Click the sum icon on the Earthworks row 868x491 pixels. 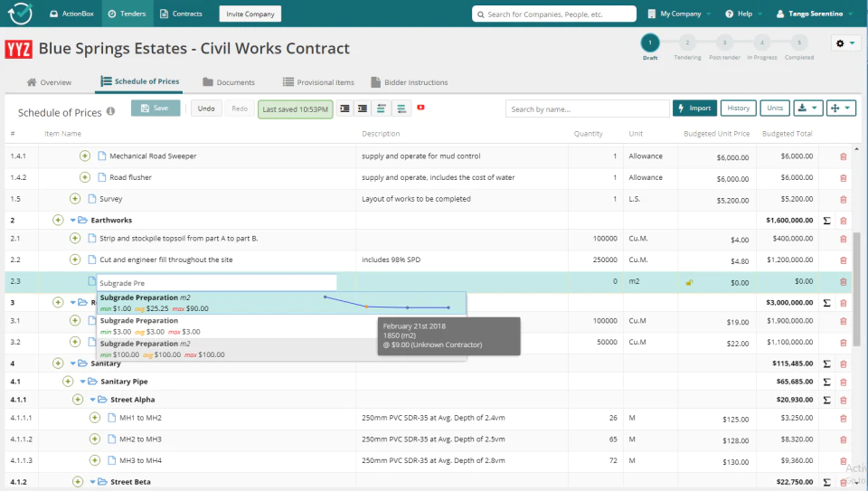pyautogui.click(x=826, y=221)
